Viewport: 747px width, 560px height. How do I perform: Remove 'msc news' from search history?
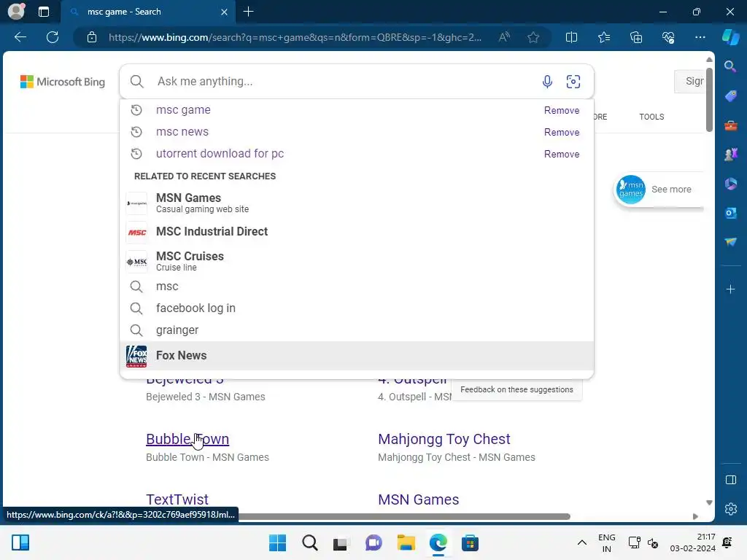coord(562,133)
